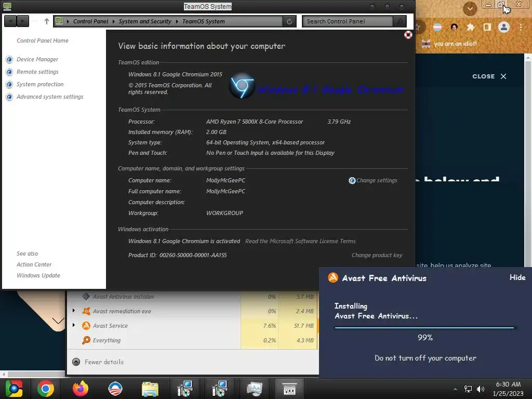
Task: Open the Windows Update link
Action: point(38,275)
